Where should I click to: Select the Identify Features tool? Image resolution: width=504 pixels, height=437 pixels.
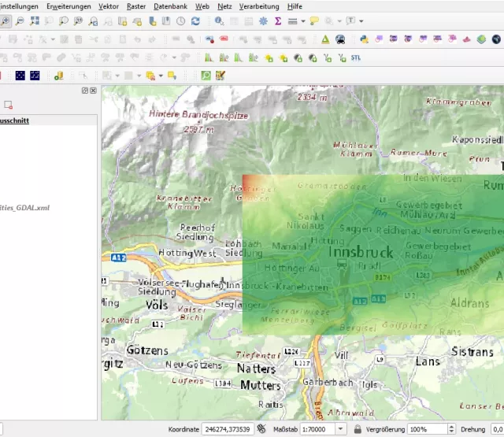pos(219,21)
